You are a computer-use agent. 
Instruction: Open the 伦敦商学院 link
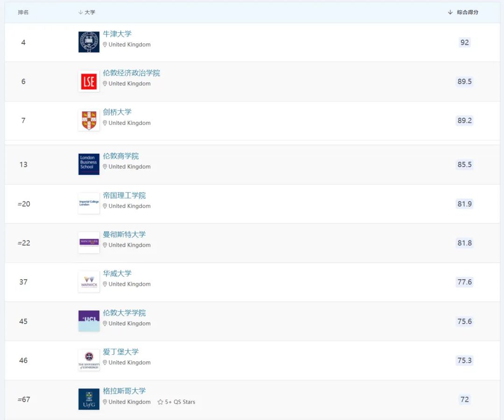pos(120,156)
